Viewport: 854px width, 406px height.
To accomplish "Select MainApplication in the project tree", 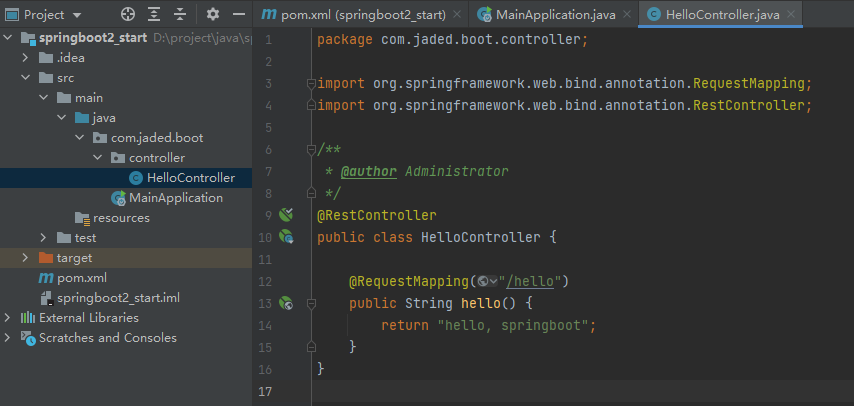I will 175,198.
